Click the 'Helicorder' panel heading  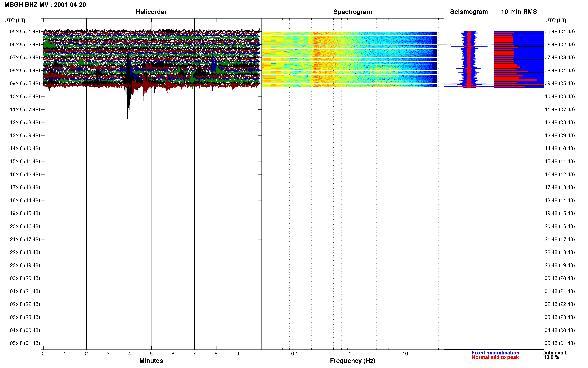(x=151, y=12)
